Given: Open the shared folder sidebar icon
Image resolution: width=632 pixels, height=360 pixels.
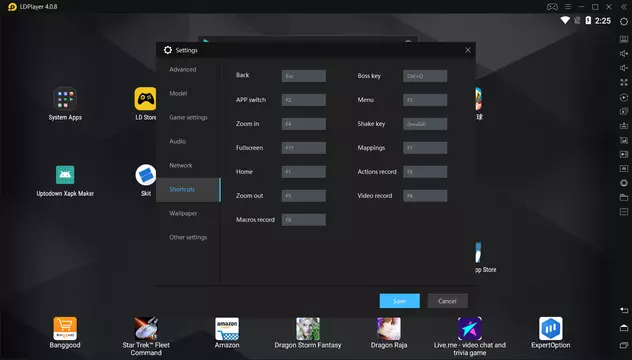Looking at the screenshot, I should [x=624, y=197].
